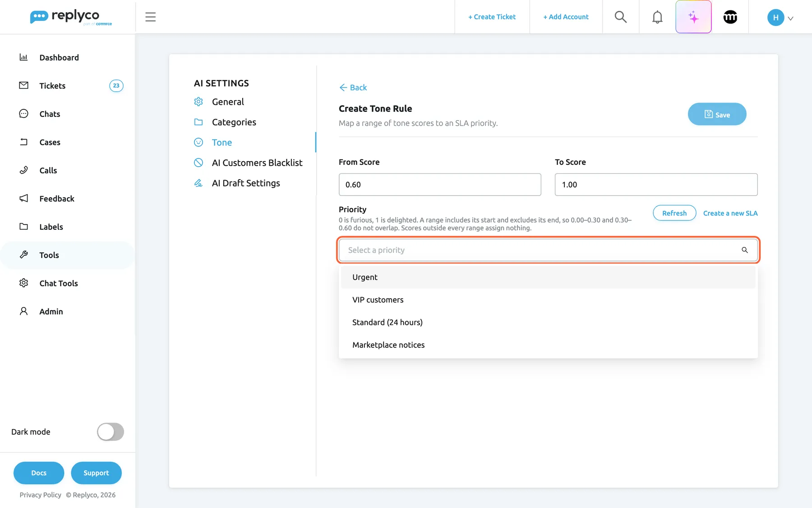Click + Create Ticket
This screenshot has width=812, height=508.
click(492, 17)
